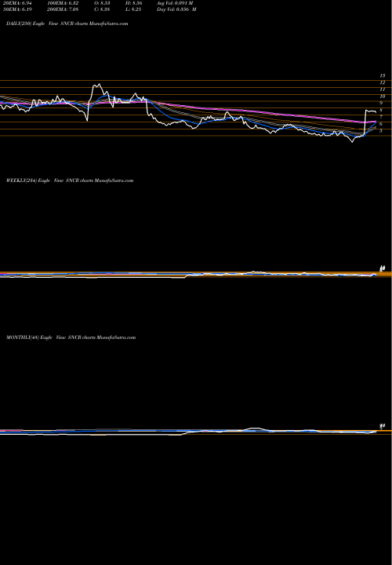Click the WEEKLY(284) Eagle View chart title
This screenshot has height=565, width=392.
(70, 180)
